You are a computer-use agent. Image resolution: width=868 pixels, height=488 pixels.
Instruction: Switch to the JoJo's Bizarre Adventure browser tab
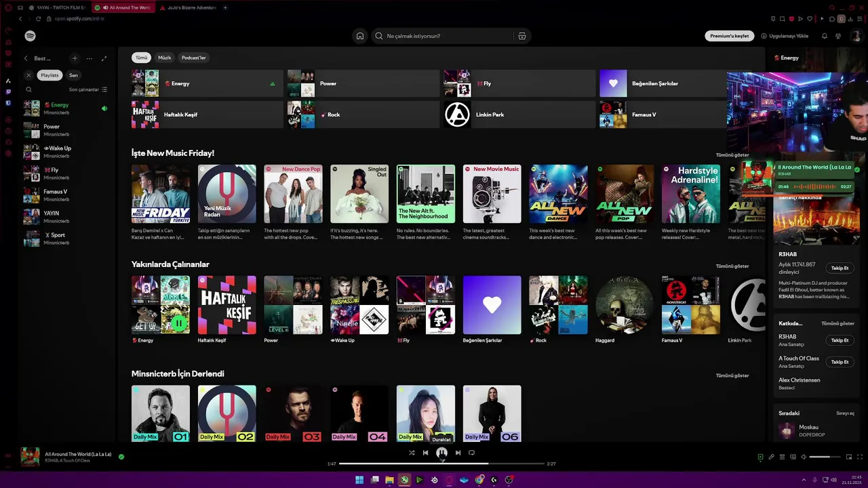pos(189,7)
